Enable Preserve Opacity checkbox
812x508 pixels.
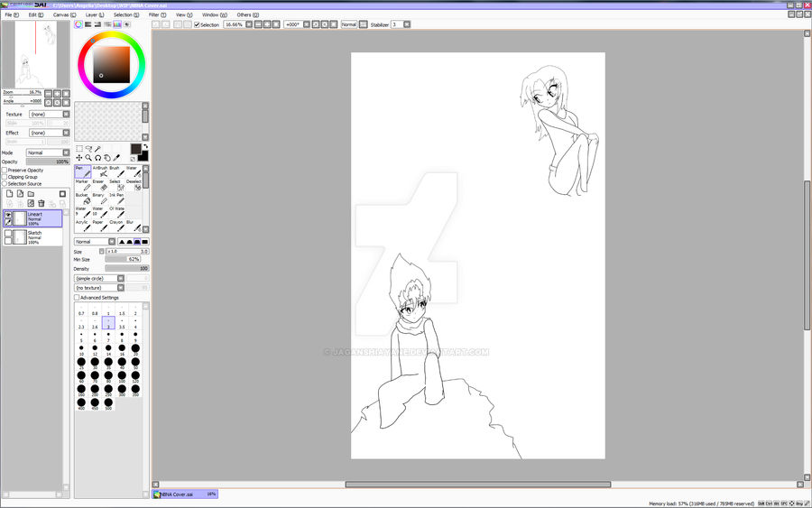click(5, 170)
